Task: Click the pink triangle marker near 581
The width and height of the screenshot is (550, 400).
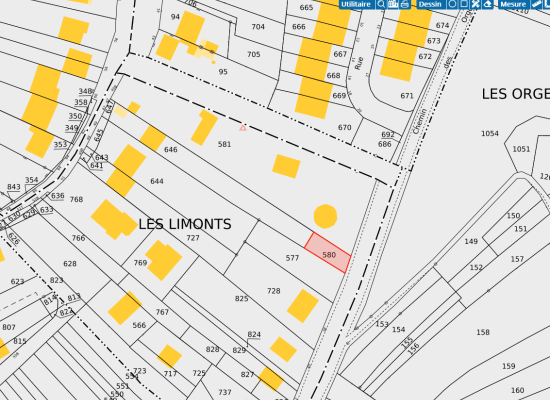Action: [x=243, y=128]
